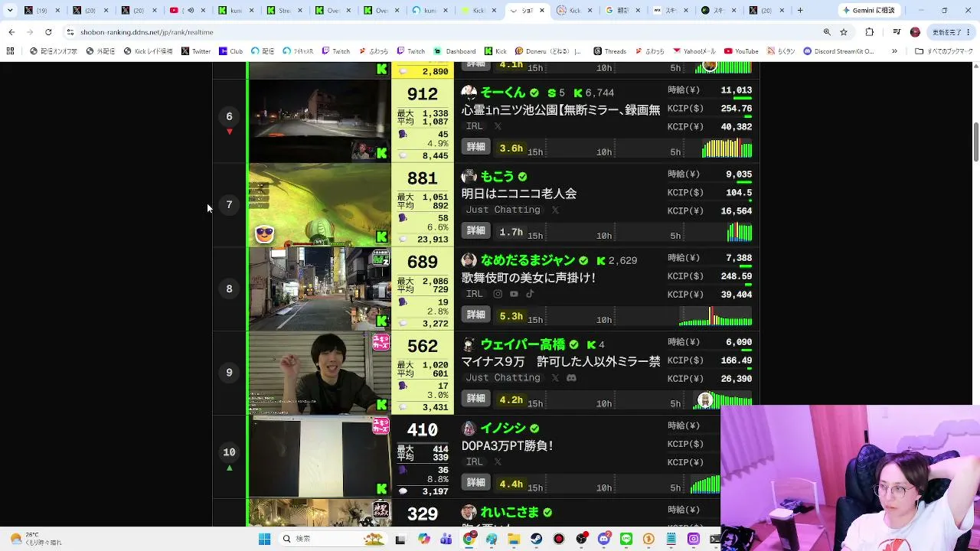Click the browser back arrow

point(11,32)
